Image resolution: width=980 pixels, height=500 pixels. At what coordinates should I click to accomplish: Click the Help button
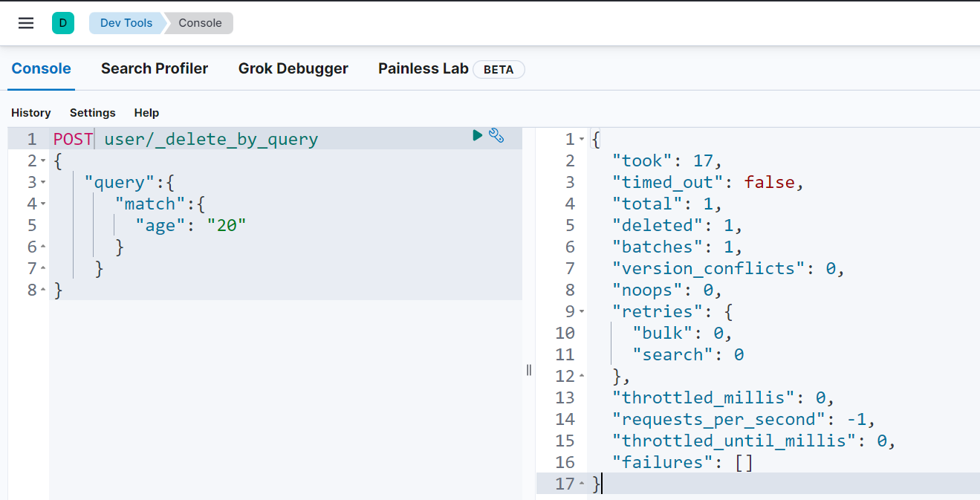tap(146, 113)
